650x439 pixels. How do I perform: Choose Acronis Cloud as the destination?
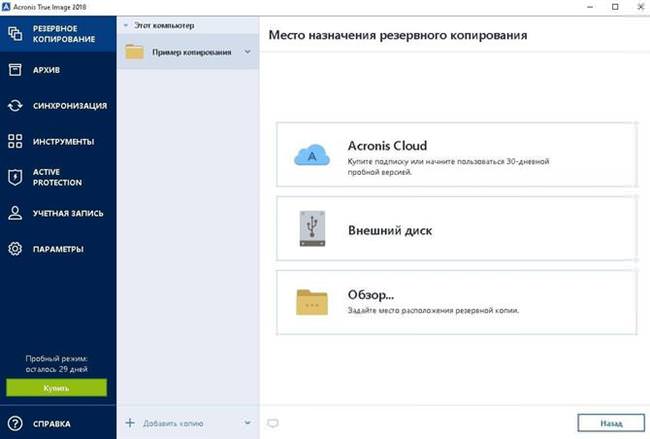[456, 155]
